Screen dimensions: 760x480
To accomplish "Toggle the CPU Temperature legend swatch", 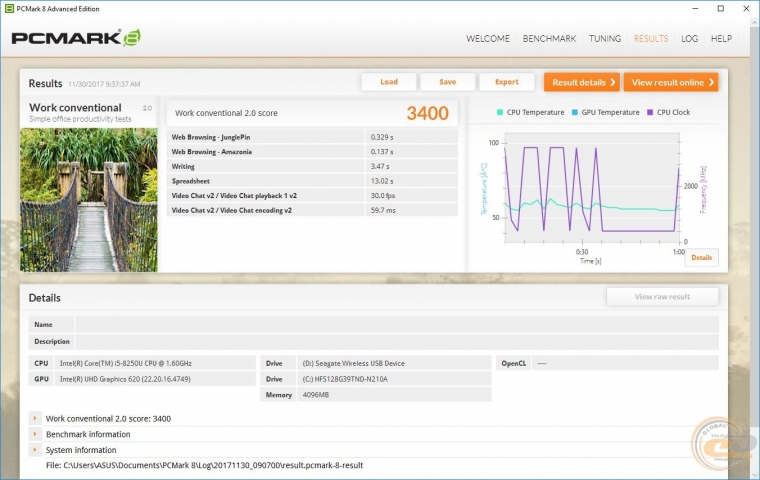I will [501, 113].
